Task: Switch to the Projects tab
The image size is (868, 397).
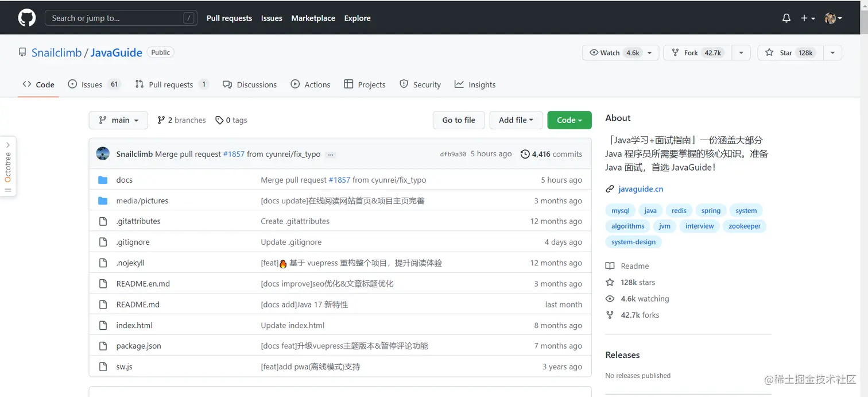Action: (x=365, y=84)
